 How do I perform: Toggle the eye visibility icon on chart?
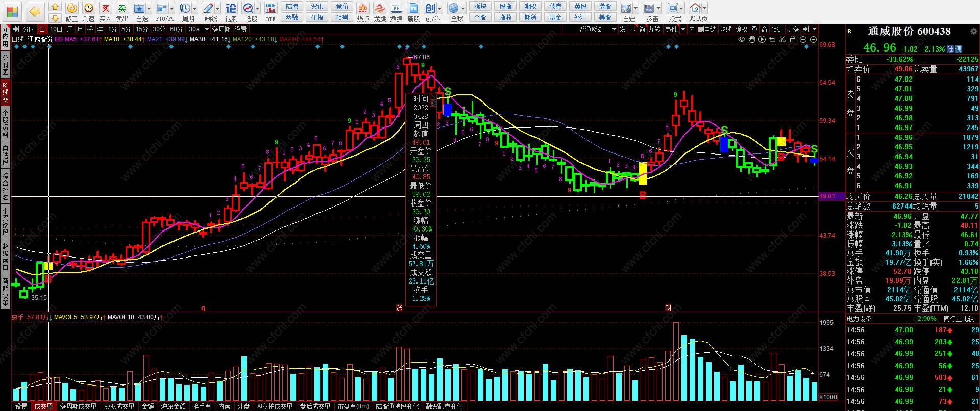(742, 39)
